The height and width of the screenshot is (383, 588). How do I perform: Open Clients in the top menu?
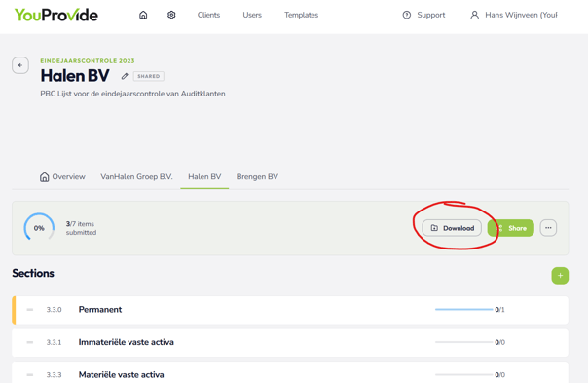coord(208,15)
